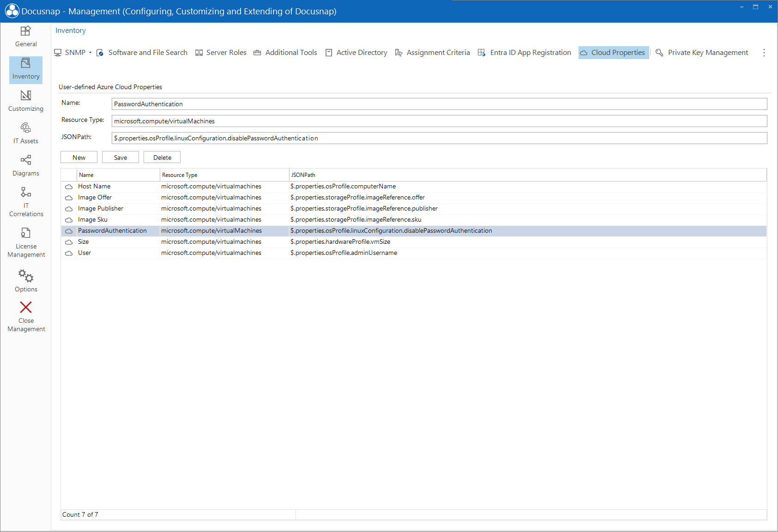Select the Host Name row
Image resolution: width=778 pixels, height=532 pixels.
point(414,187)
